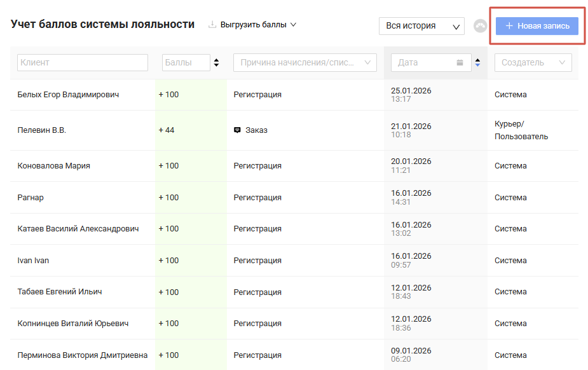This screenshot has width=588, height=370.
Task: Toggle the date column sort arrows
Action: point(478,62)
